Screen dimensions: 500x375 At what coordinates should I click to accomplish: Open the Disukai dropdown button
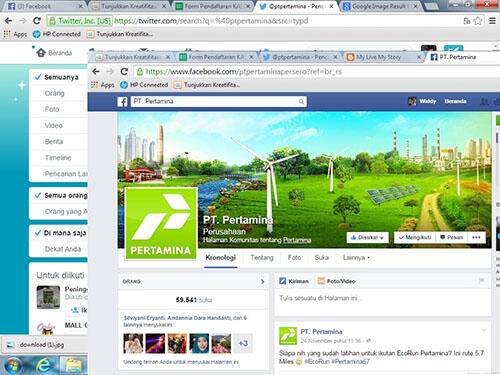pyautogui.click(x=367, y=237)
